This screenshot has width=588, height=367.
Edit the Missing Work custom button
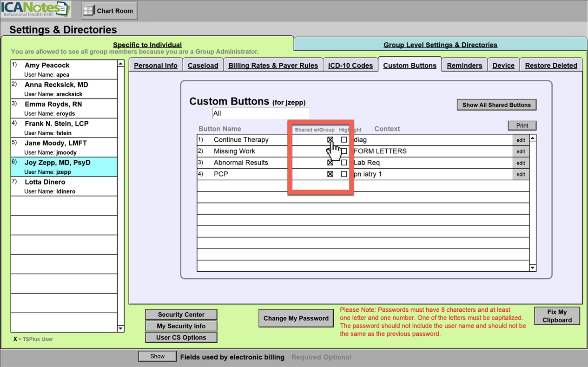pos(520,151)
